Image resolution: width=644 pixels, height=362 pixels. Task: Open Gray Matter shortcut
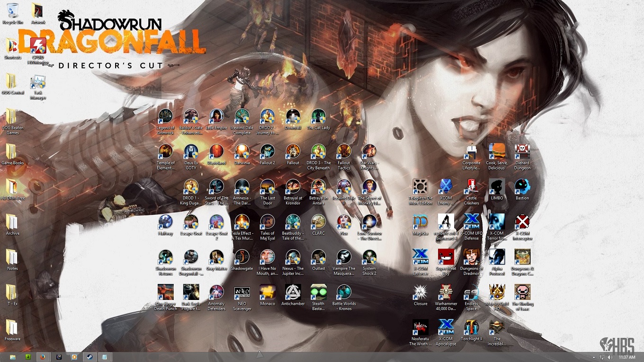(x=217, y=260)
